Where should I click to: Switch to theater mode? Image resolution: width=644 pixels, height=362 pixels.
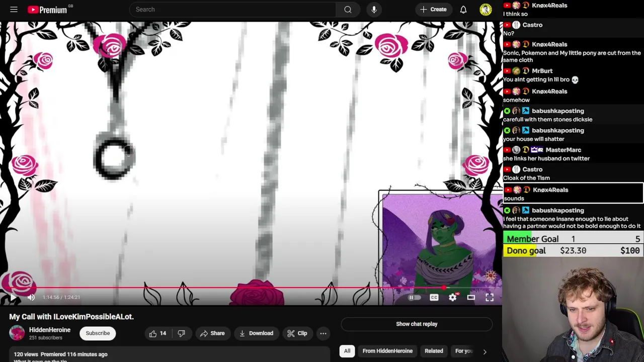(471, 297)
